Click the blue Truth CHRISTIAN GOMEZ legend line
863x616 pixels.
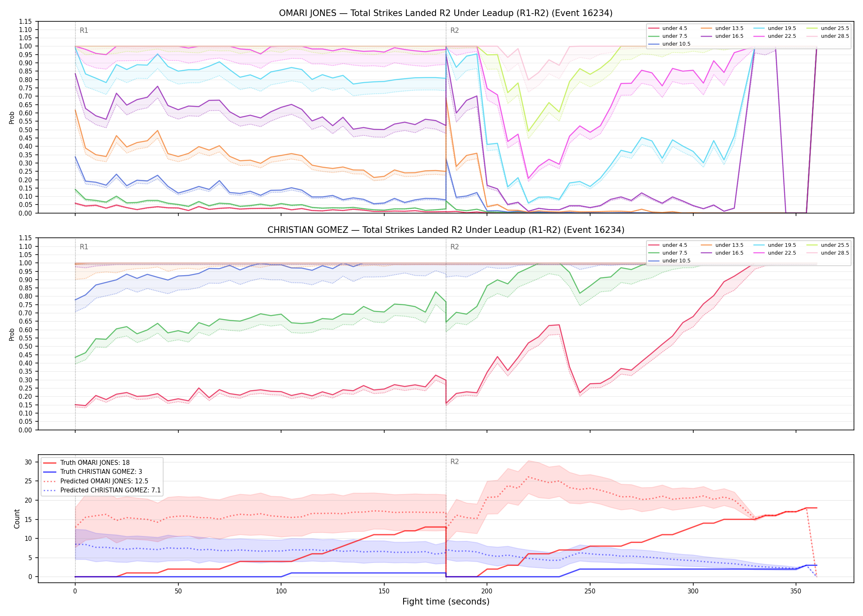49,472
